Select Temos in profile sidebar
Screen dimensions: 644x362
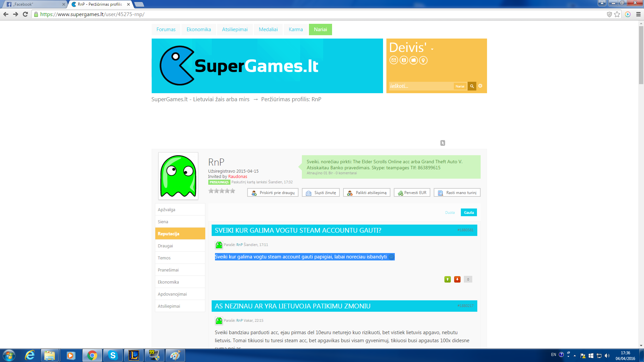pyautogui.click(x=180, y=258)
